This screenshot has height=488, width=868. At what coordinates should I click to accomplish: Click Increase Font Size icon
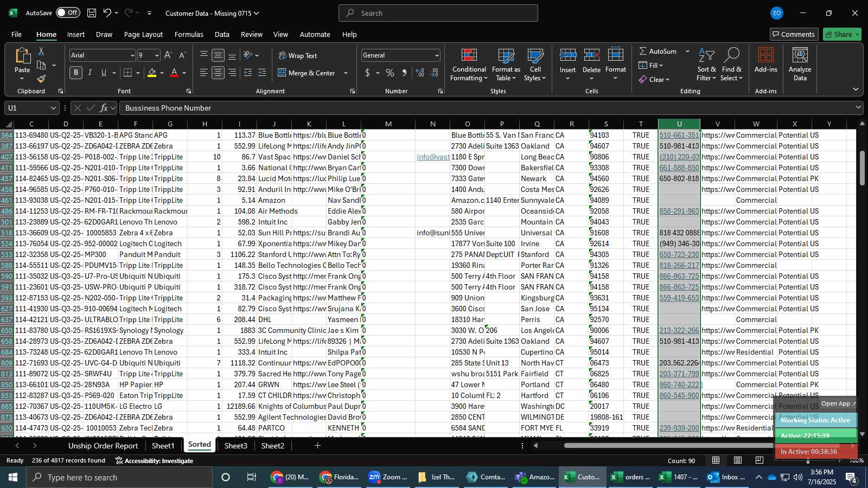click(168, 55)
